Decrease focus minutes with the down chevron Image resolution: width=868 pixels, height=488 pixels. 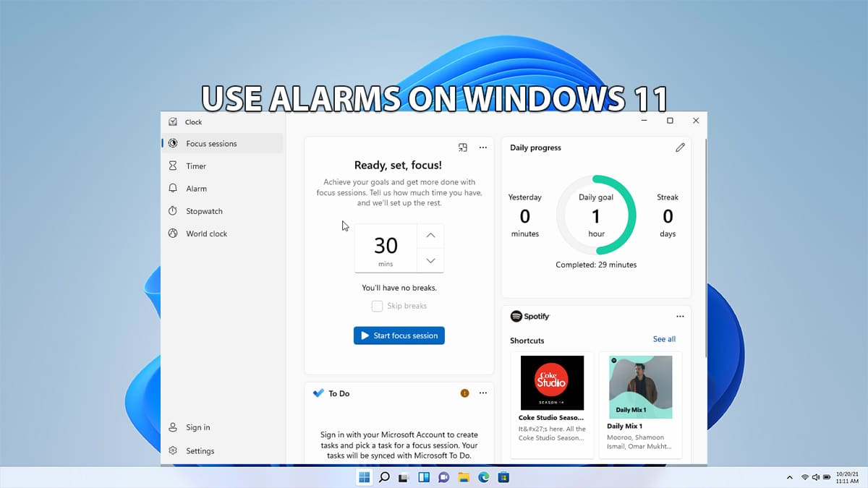point(430,260)
